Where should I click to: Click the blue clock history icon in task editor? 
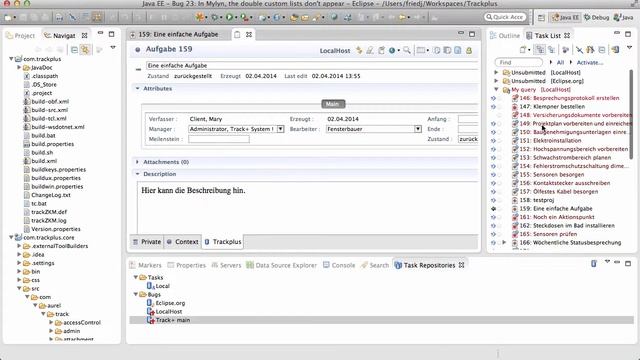tap(392, 50)
